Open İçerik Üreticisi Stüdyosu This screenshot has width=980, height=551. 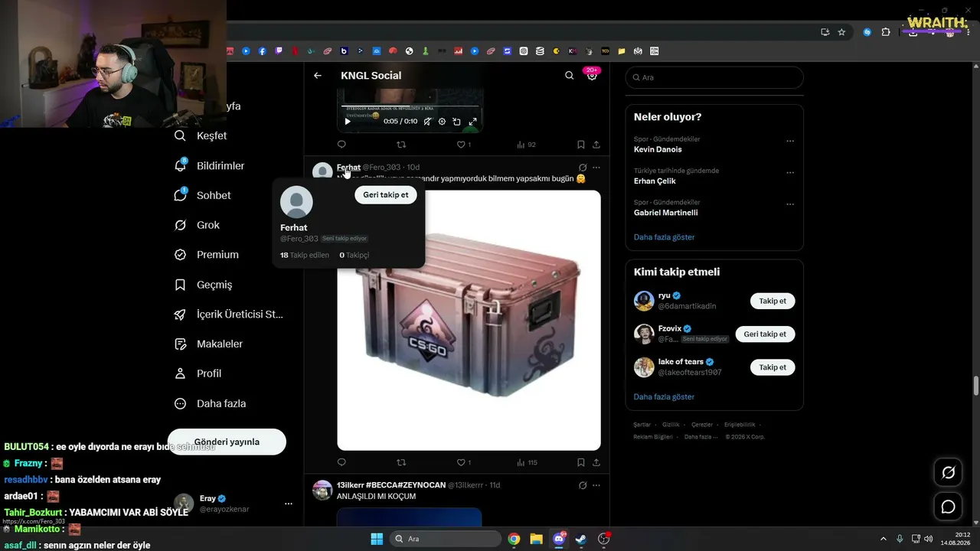click(229, 315)
